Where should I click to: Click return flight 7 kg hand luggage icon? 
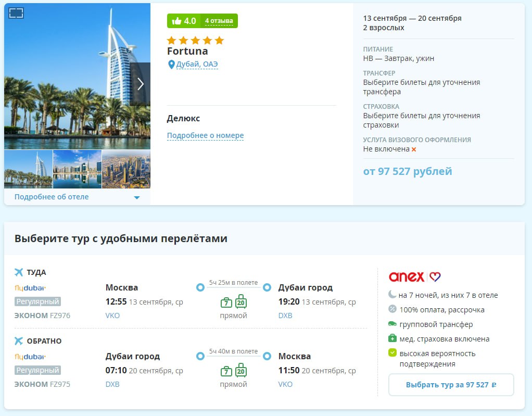(x=226, y=371)
